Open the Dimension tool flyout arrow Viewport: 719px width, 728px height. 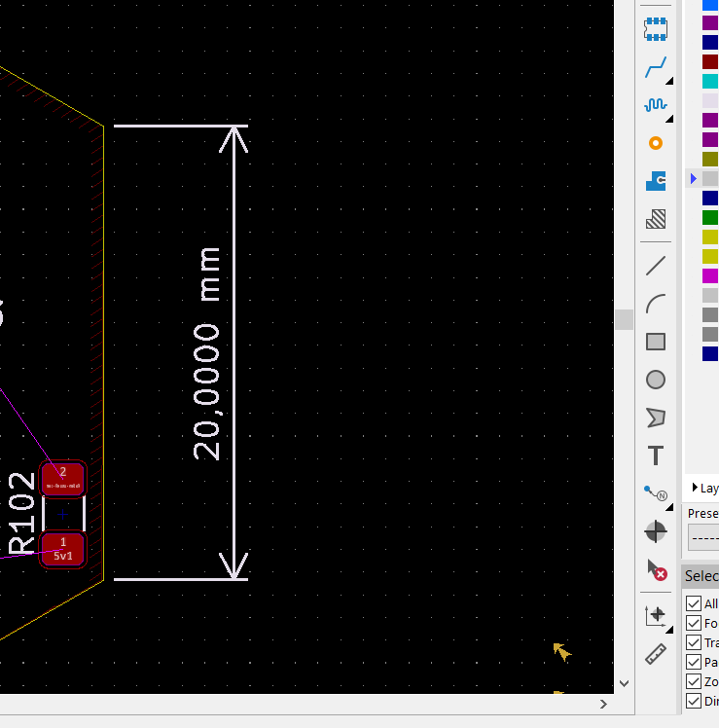[669, 508]
